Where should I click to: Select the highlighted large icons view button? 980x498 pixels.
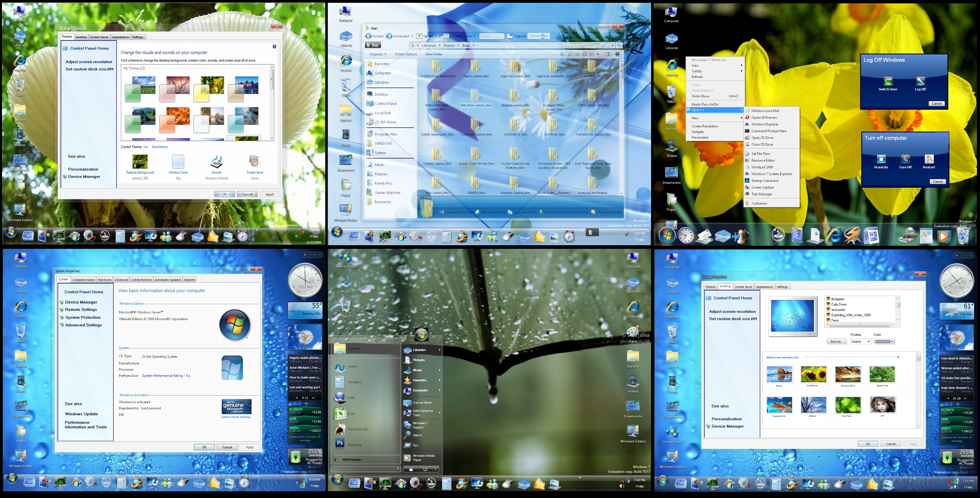570,54
